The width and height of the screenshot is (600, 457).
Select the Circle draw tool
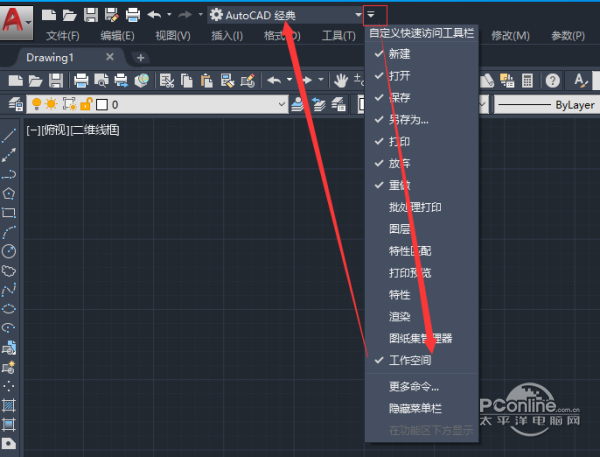(x=9, y=251)
